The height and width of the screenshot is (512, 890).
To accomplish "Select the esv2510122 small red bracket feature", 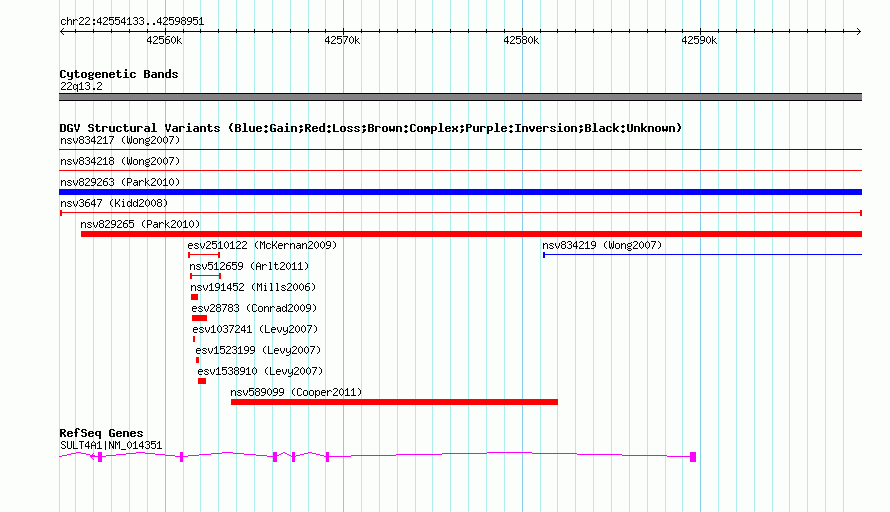I will pos(204,255).
